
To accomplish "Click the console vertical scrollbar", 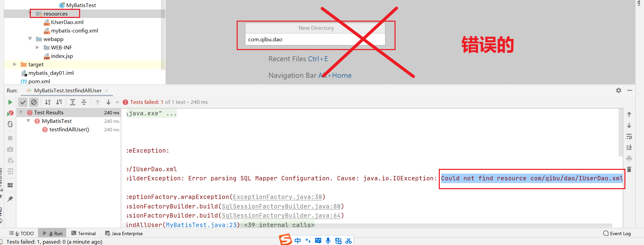I will [x=620, y=133].
